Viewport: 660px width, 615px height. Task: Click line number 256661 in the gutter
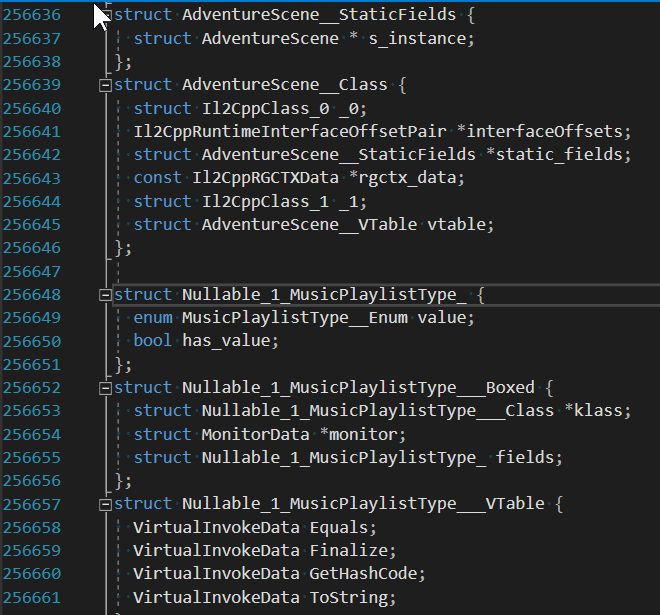click(45, 598)
